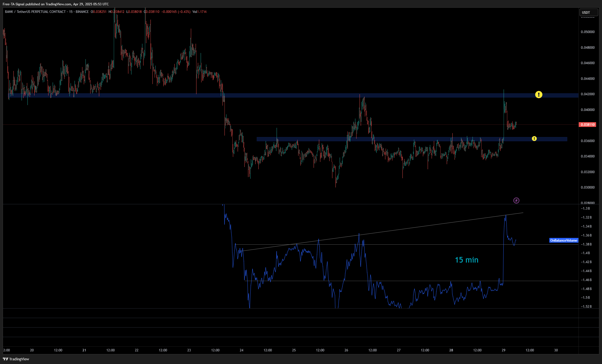Click the 0.034000 price axis label
This screenshot has height=364, width=602.
pyautogui.click(x=588, y=156)
